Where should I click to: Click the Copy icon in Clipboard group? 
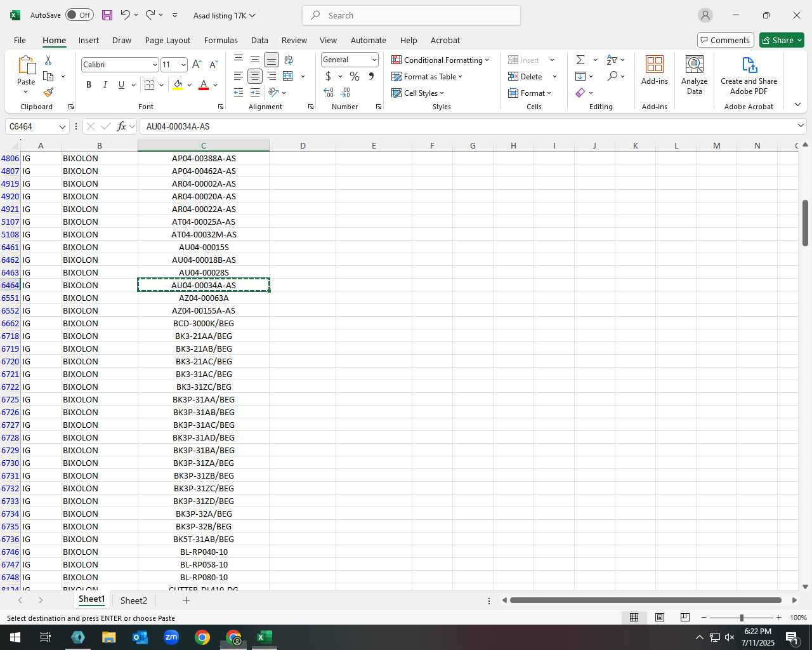(x=48, y=76)
